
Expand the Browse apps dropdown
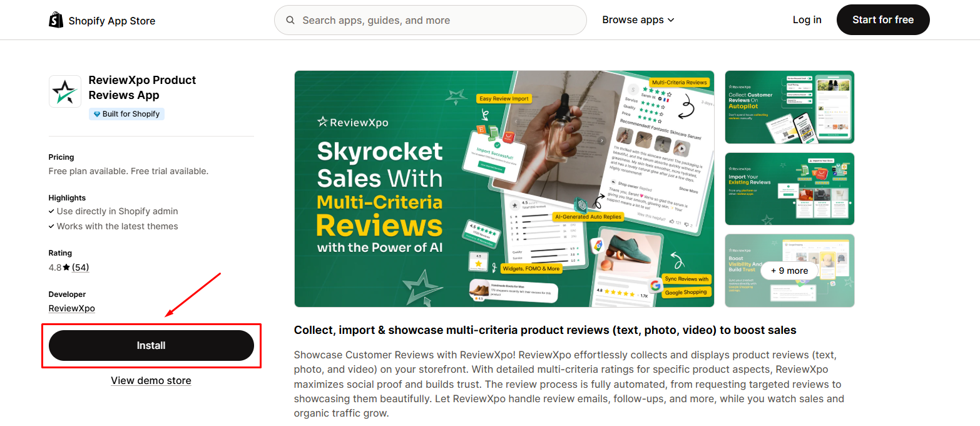tap(638, 20)
